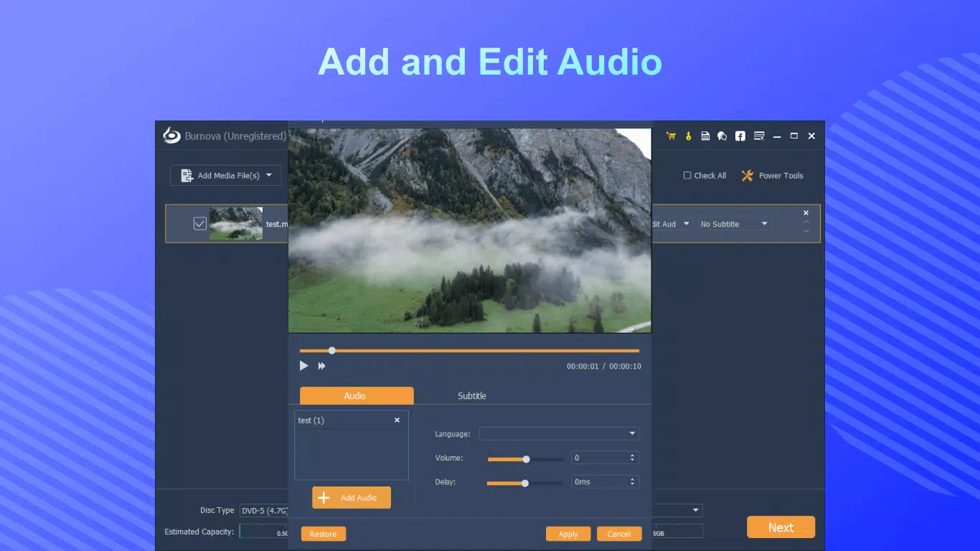Viewport: 980px width, 551px height.
Task: Click the Delay value spinner arrows
Action: click(x=632, y=482)
